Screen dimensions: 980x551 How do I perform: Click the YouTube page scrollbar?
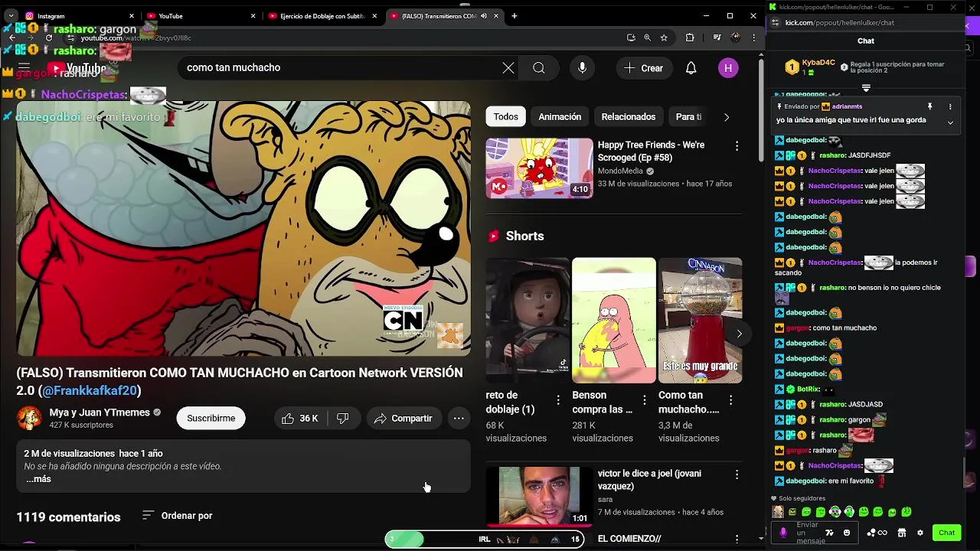tap(760, 109)
